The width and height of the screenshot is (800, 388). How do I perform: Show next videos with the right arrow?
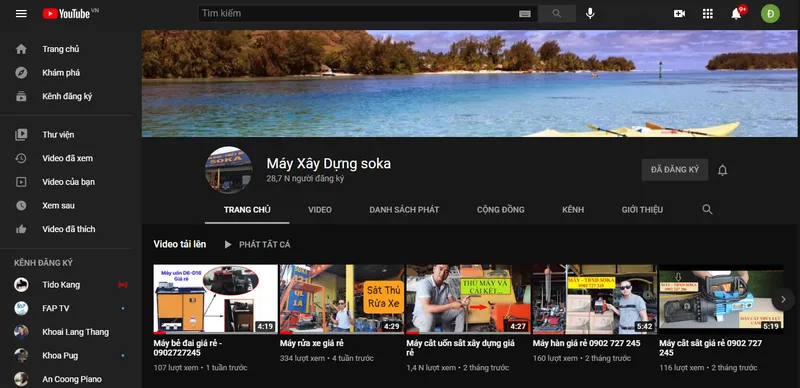783,299
